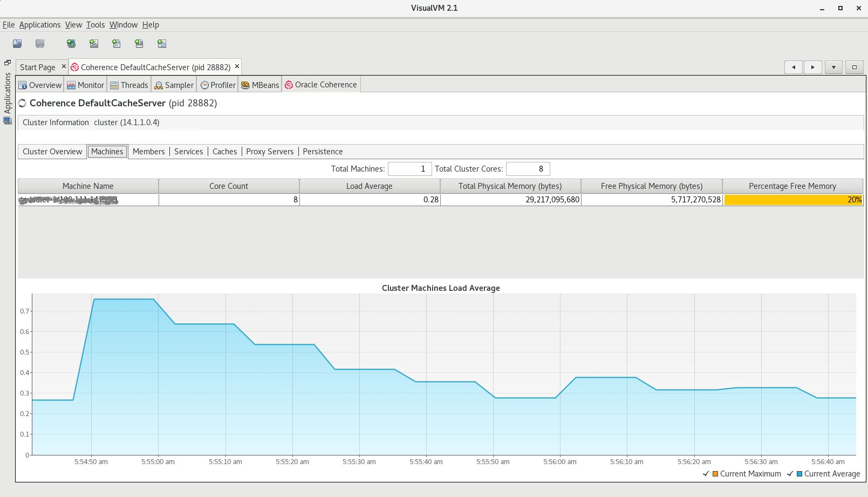868x497 pixels.
Task: Switch to the Members sub-tab
Action: [x=148, y=152]
